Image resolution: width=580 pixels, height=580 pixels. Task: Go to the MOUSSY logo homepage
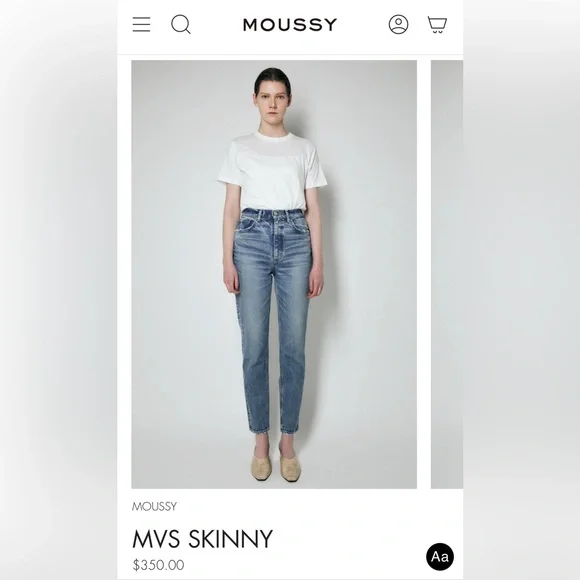tap(290, 25)
